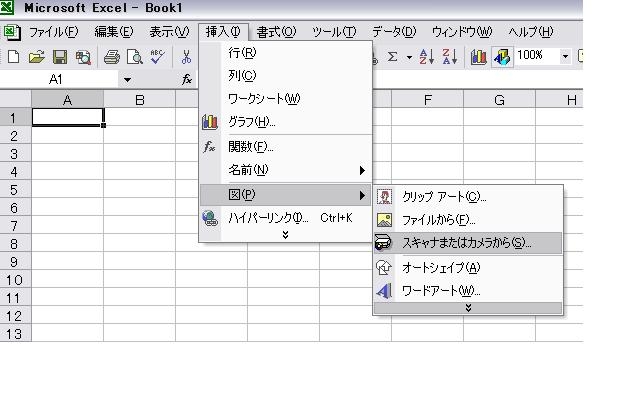Click the 挿入(I) menu

coord(223,32)
